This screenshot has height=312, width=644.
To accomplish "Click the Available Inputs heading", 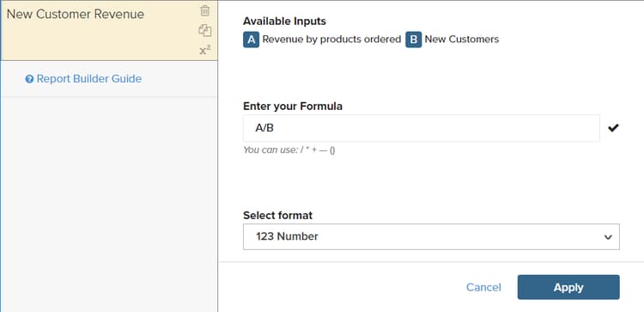I will point(284,21).
